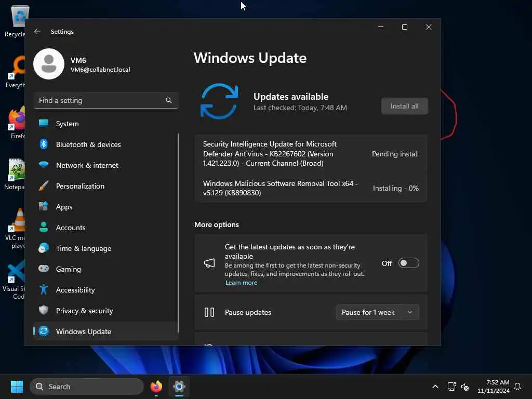Click the Install all button
532x399 pixels.
click(x=404, y=106)
